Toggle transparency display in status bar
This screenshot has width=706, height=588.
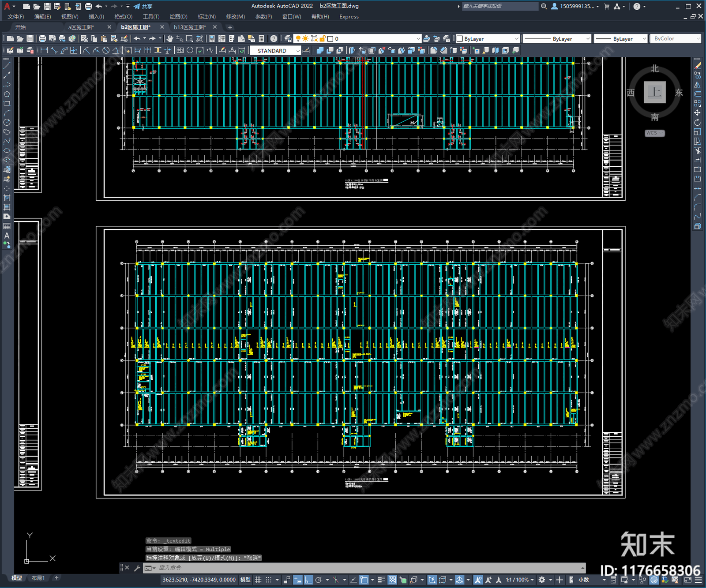click(392, 580)
